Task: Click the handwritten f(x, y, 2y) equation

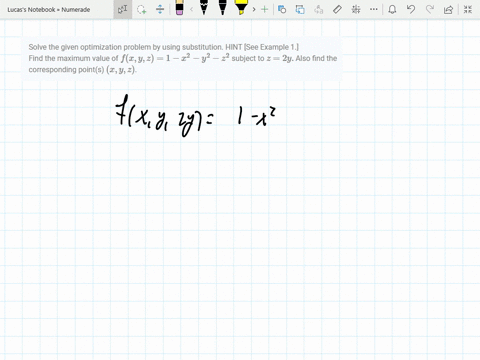Action: [164, 116]
